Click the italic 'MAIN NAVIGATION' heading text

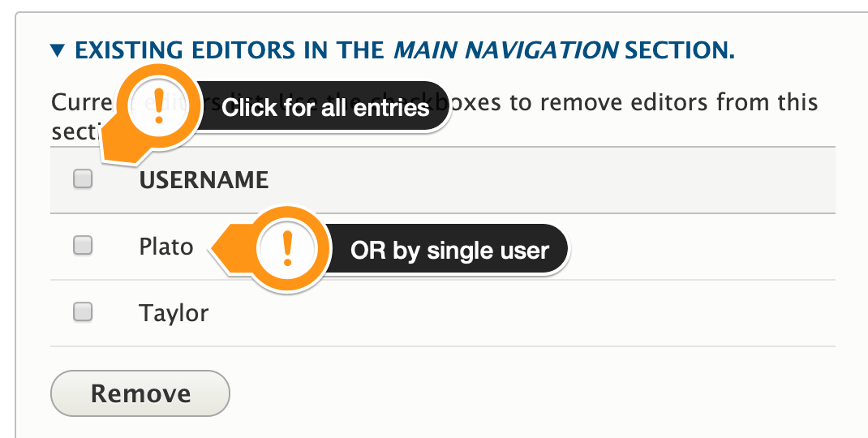[505, 52]
